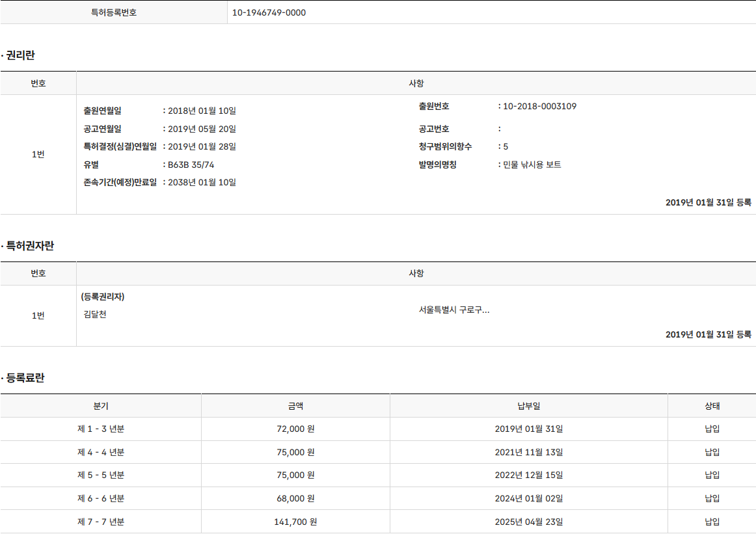
Task: Click the 특허권자란 section heading
Action: pyautogui.click(x=30, y=247)
